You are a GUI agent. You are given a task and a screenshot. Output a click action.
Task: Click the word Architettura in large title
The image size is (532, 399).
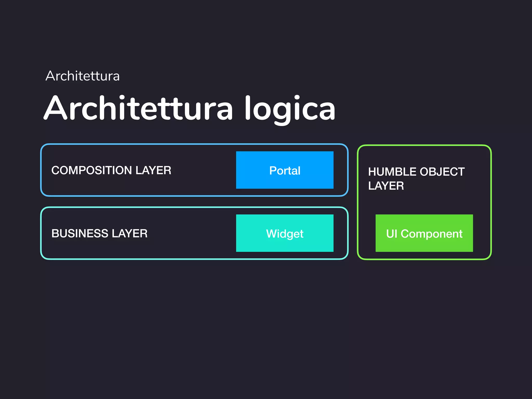(x=139, y=109)
